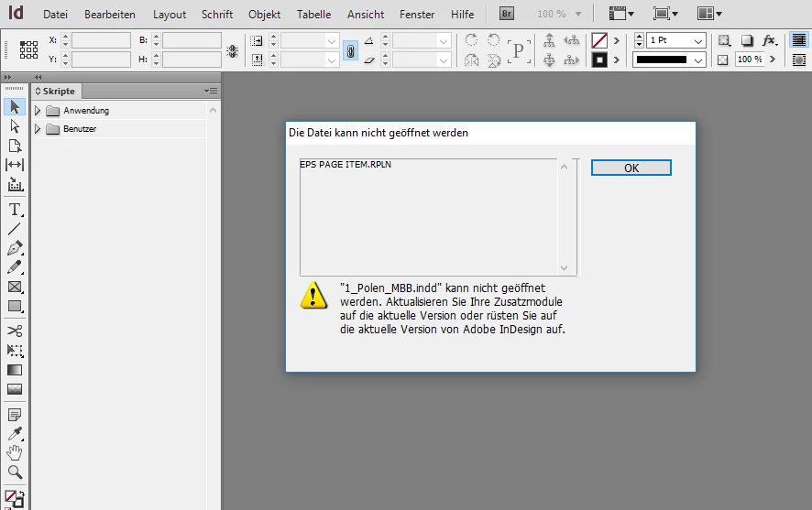Select the Page tool

[x=15, y=146]
